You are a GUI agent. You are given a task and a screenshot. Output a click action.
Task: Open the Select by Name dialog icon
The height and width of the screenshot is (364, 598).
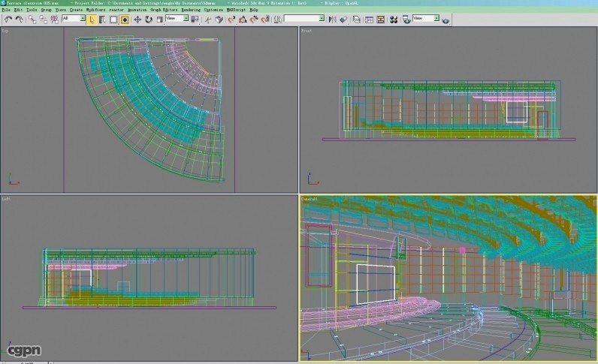[x=102, y=20]
